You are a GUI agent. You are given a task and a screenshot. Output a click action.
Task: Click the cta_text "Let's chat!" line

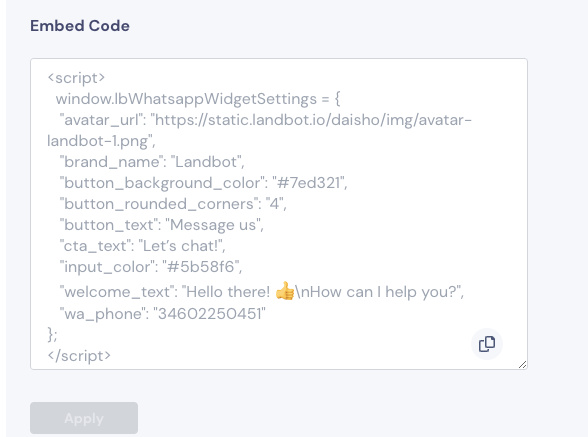click(x=142, y=246)
